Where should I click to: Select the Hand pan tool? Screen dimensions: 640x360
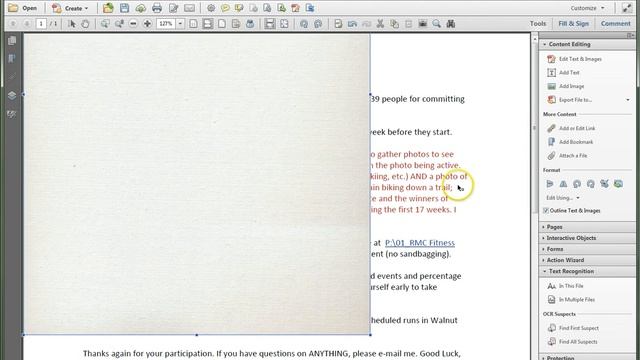point(85,24)
